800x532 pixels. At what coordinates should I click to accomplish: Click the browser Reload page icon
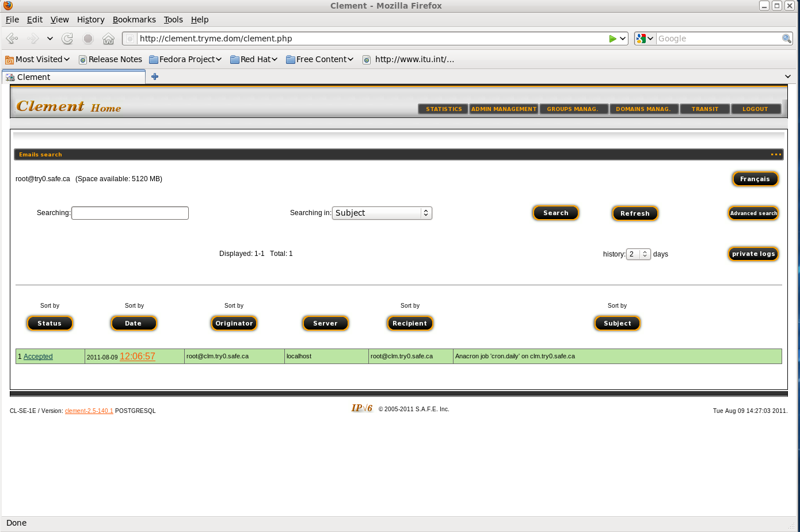point(67,39)
